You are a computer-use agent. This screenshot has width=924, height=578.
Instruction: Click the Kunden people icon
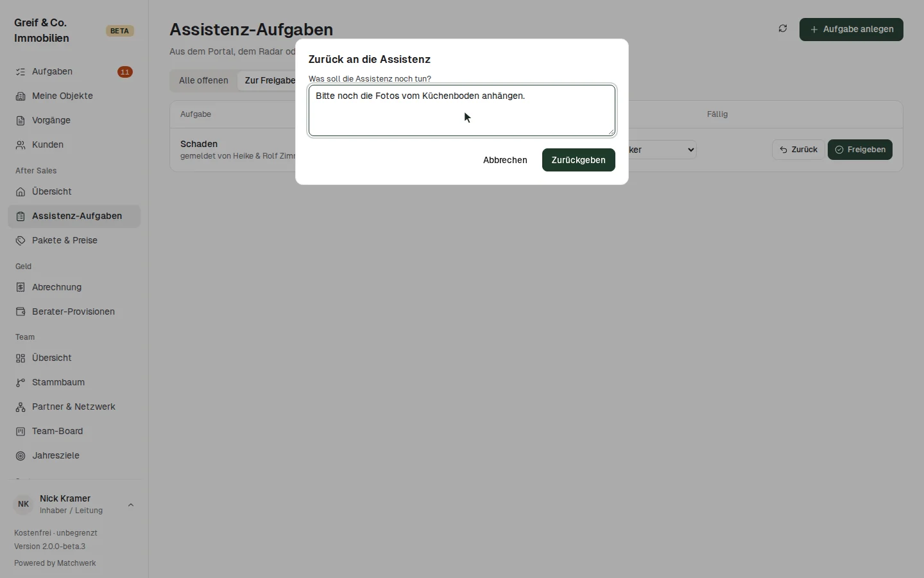point(21,145)
